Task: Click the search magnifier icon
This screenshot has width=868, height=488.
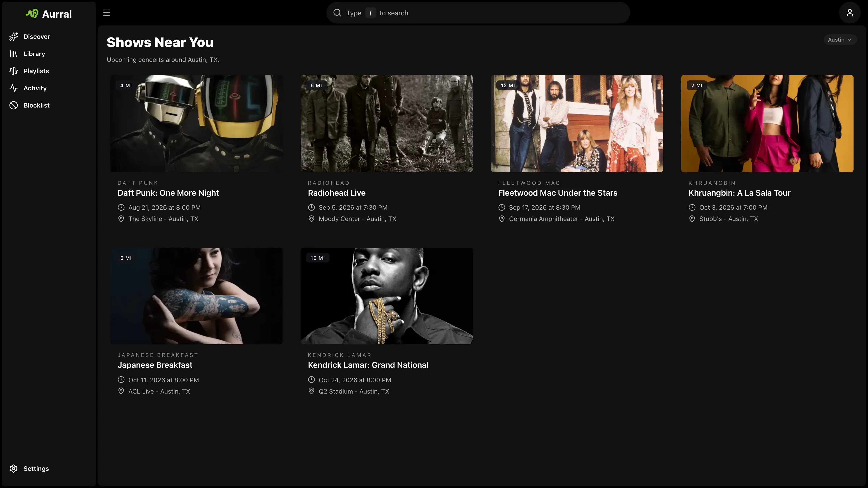Action: 337,13
